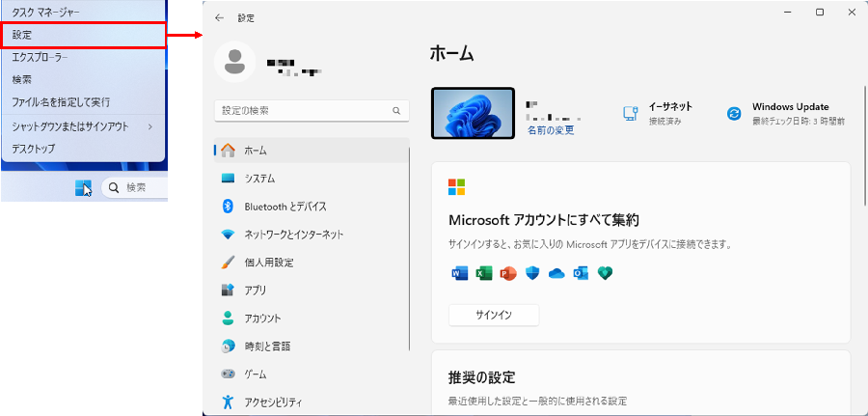Click the main content vertical scrollbar
The image size is (868, 416).
point(865,147)
